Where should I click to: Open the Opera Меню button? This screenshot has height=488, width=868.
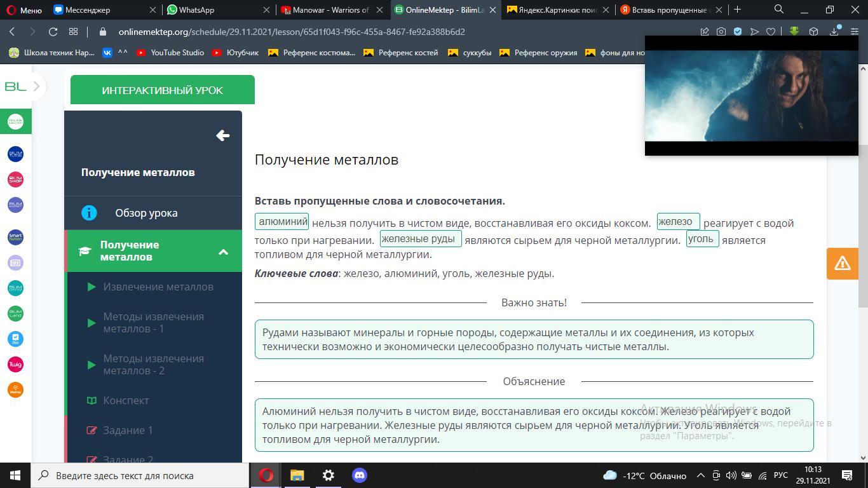(24, 10)
